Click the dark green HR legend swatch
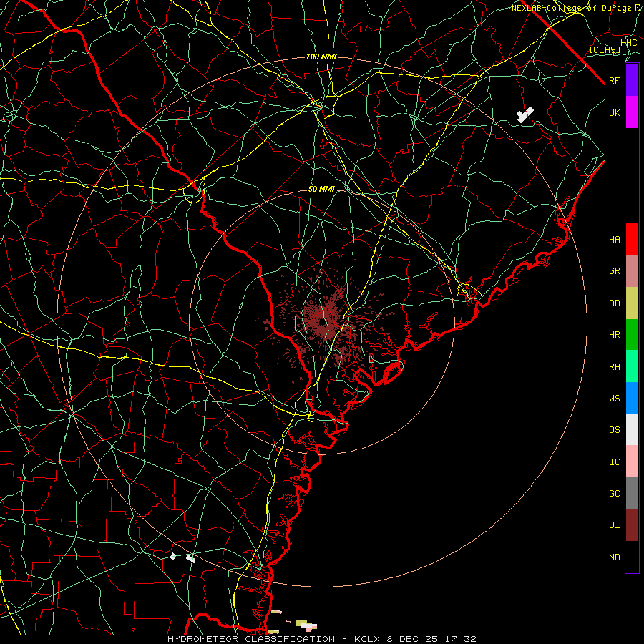The width and height of the screenshot is (644, 644). (632, 335)
